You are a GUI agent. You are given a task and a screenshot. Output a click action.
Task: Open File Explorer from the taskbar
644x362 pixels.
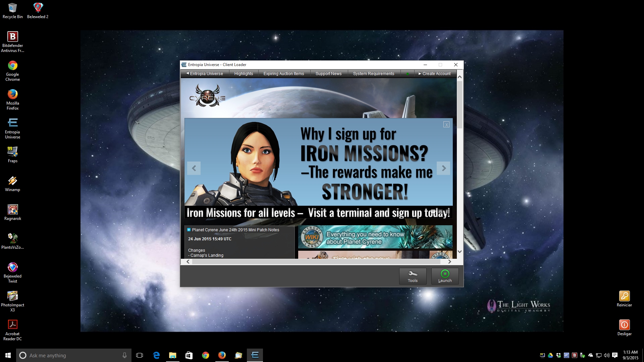pyautogui.click(x=172, y=355)
